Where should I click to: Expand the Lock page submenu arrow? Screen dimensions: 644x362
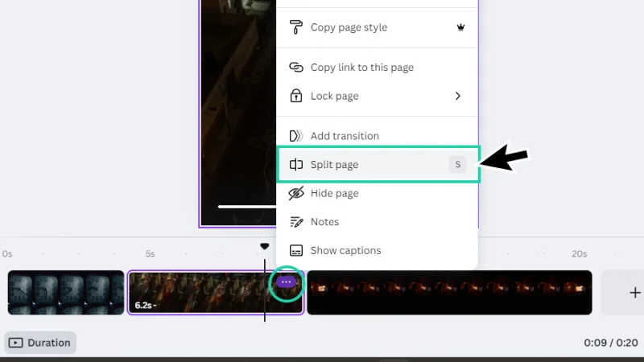point(458,96)
